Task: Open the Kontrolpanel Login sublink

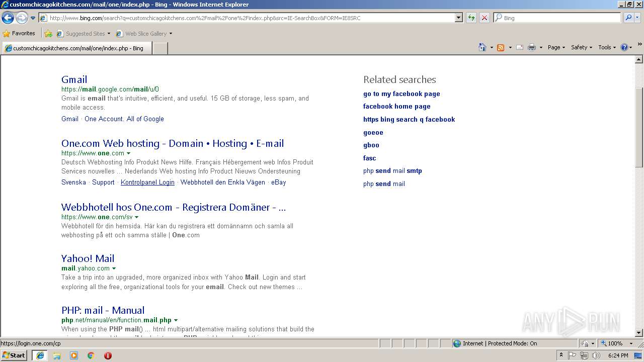Action: 147,183
